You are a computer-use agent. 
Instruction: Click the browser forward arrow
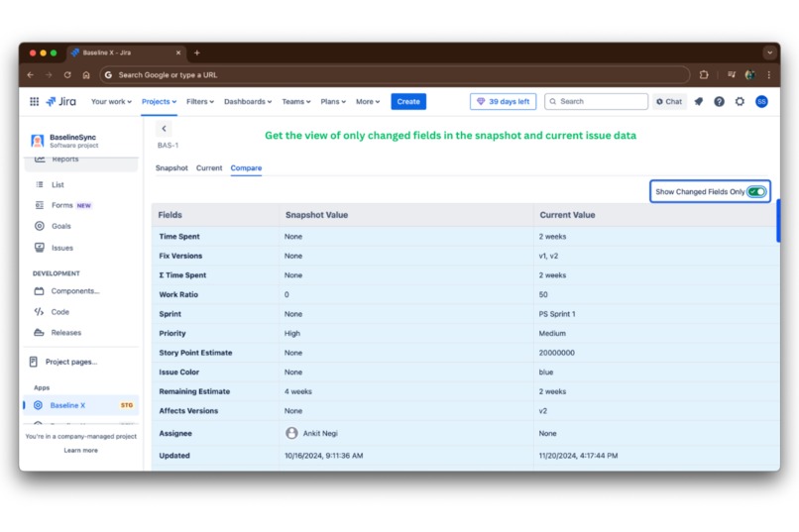click(x=49, y=75)
